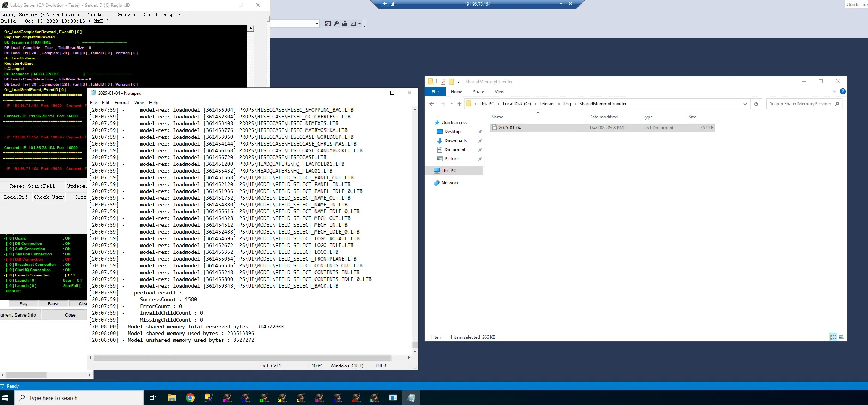The height and width of the screenshot is (405, 868).
Task: Refresh the SharedMemoryProvider folder view
Action: [x=756, y=104]
